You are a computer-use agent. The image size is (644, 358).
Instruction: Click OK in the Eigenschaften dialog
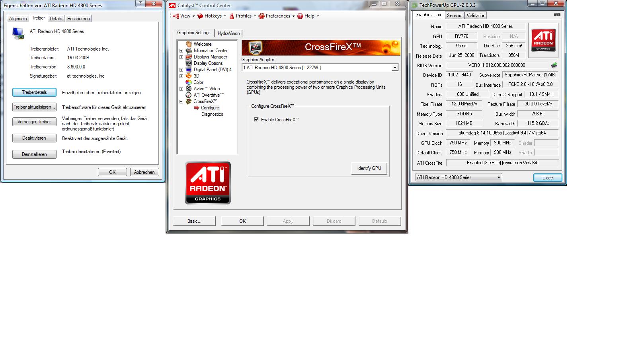click(x=112, y=172)
